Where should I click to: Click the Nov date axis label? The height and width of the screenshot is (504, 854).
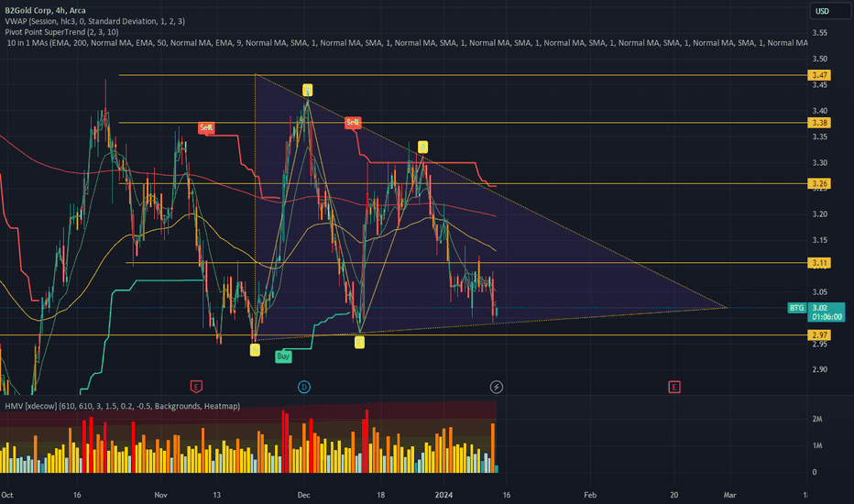click(x=160, y=495)
